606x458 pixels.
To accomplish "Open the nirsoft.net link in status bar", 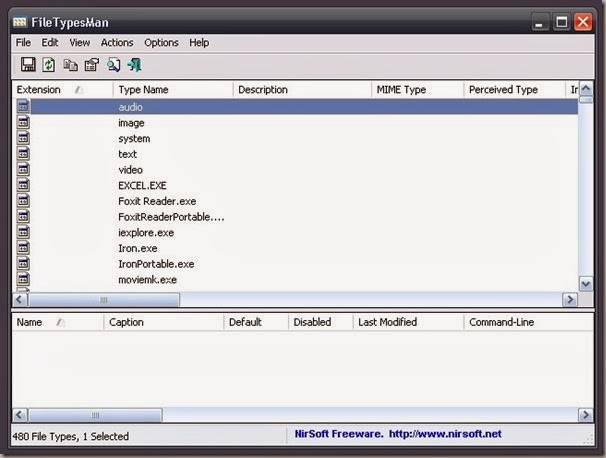I will tap(445, 434).
